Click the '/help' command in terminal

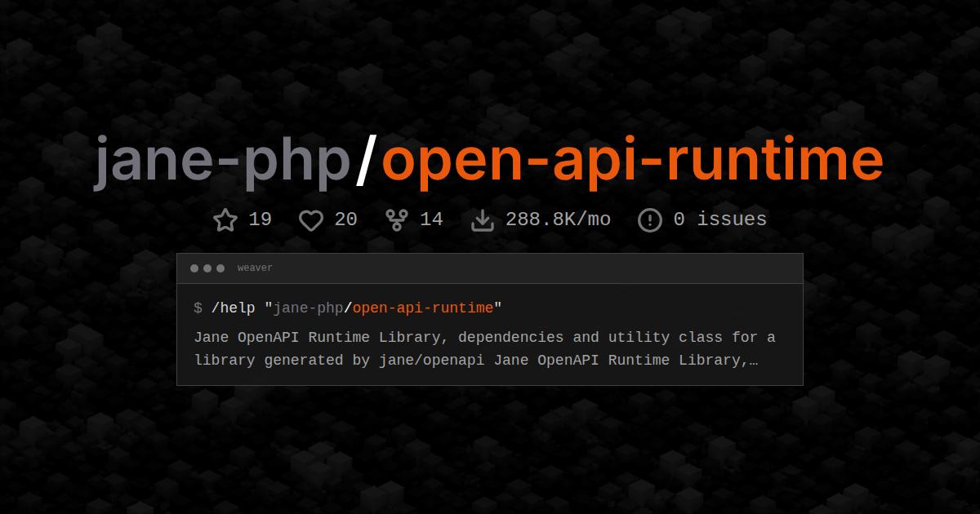pos(233,308)
